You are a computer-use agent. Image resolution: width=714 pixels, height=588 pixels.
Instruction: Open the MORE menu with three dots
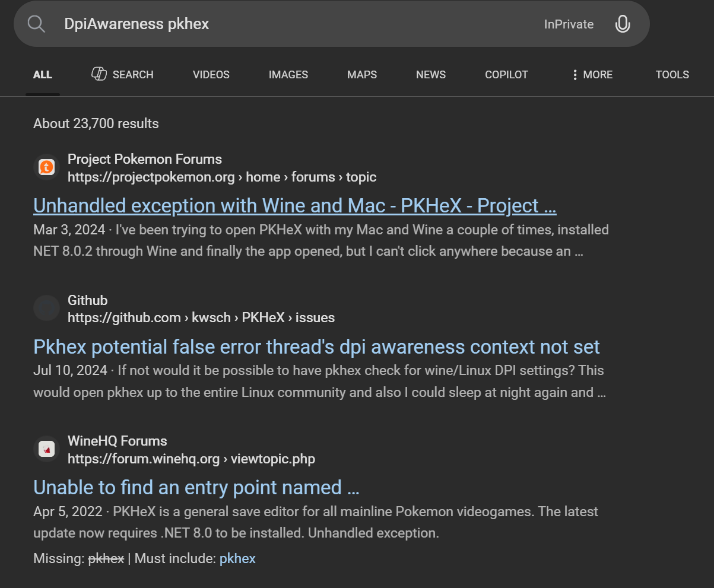click(x=592, y=75)
